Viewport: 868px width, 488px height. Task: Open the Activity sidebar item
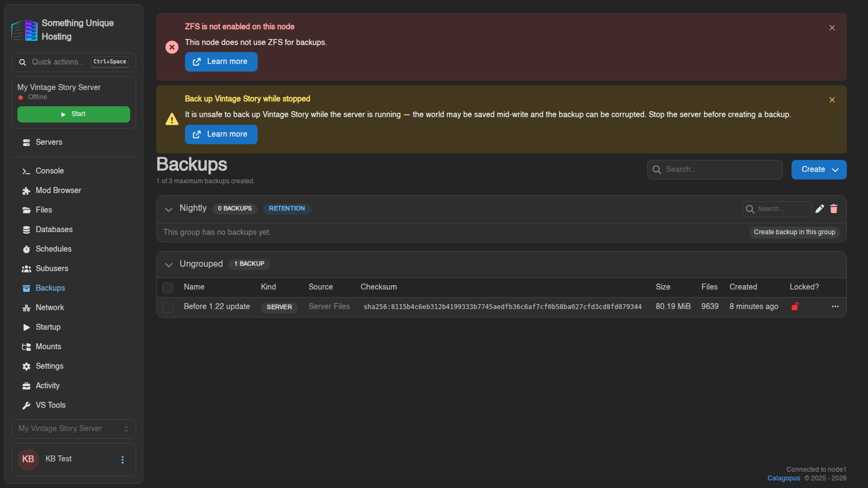click(74, 386)
